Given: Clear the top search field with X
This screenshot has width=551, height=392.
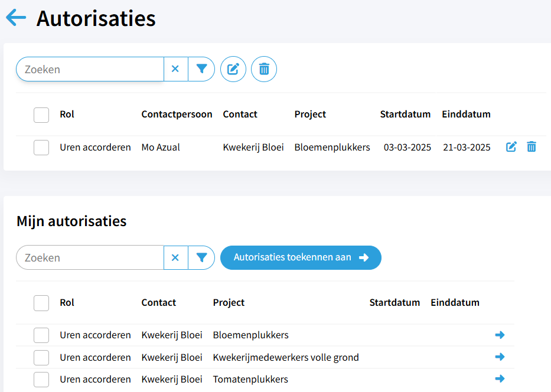Looking at the screenshot, I should tap(175, 69).
